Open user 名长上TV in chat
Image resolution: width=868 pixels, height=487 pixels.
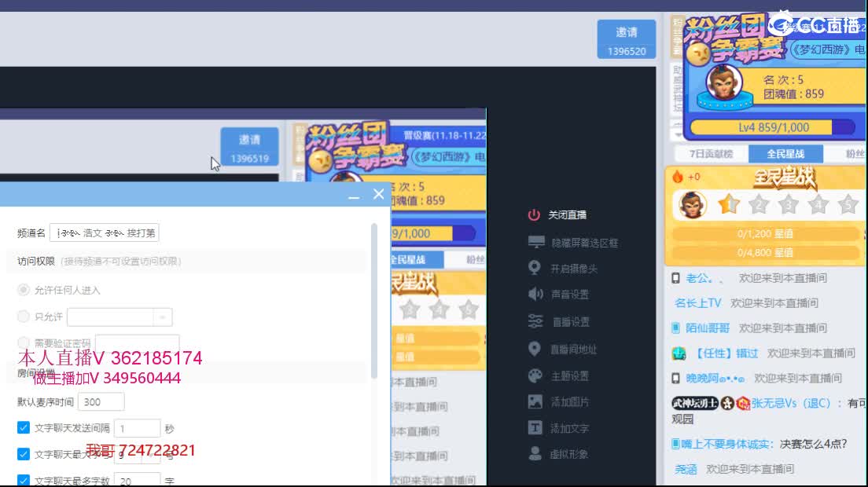(698, 303)
